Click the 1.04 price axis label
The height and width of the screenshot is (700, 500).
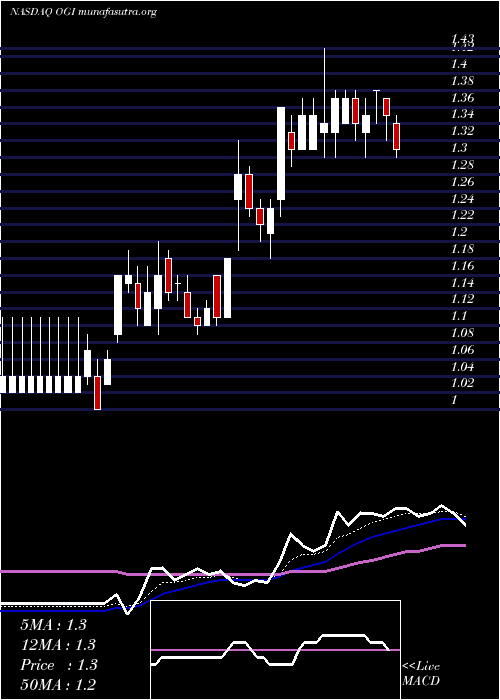[463, 367]
